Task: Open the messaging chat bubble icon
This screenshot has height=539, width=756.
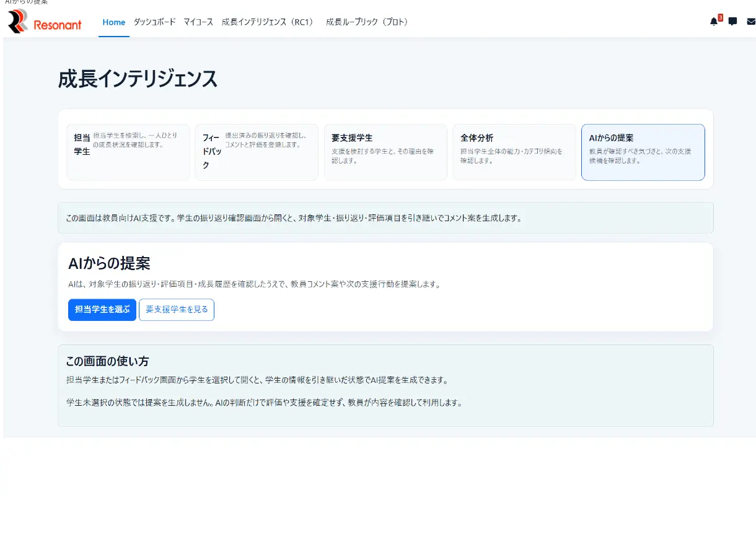Action: (x=732, y=22)
